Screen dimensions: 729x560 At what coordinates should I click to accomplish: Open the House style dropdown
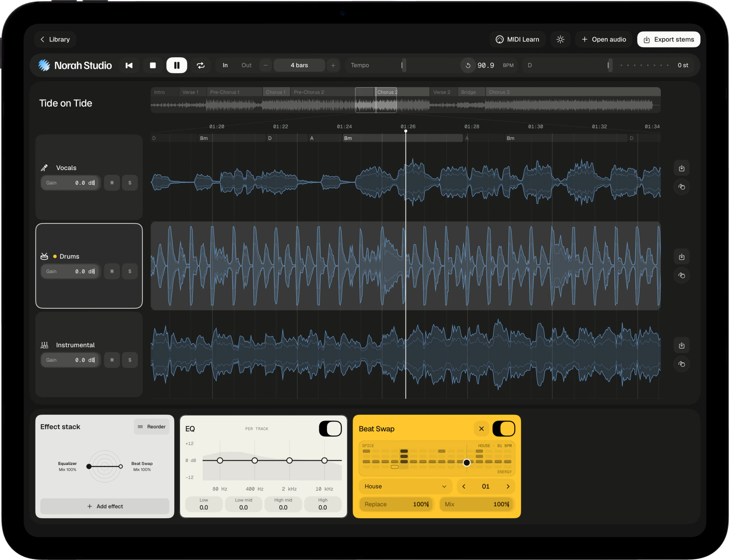click(x=405, y=486)
